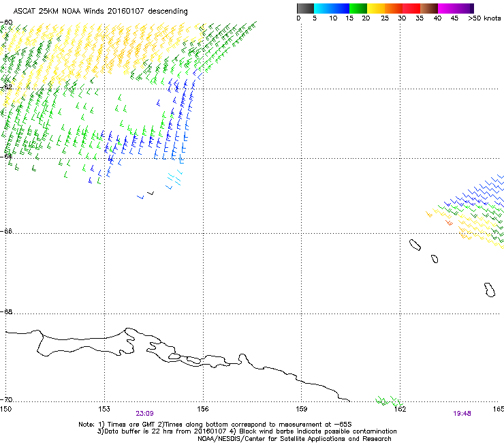
Task: Click the latitude label '-64'
Action: point(7,156)
